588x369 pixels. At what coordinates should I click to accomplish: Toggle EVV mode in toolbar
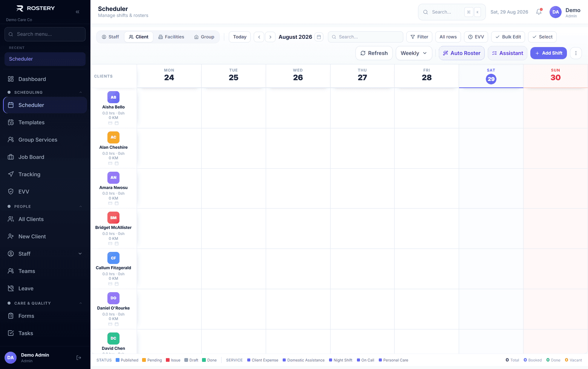tap(476, 37)
